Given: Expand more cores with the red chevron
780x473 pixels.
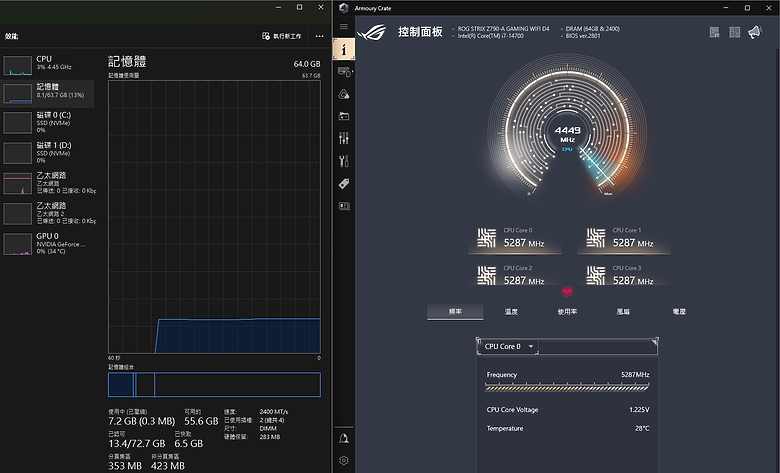Looking at the screenshot, I should [567, 291].
